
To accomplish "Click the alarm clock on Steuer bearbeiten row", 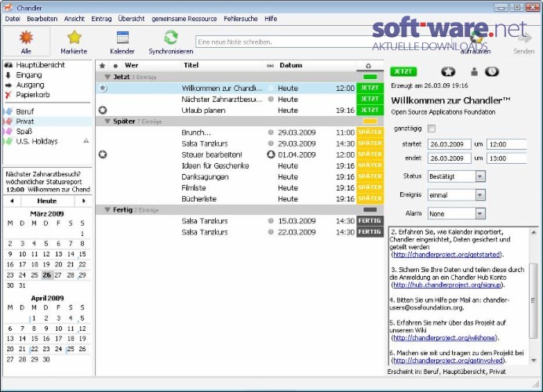I will (x=271, y=154).
